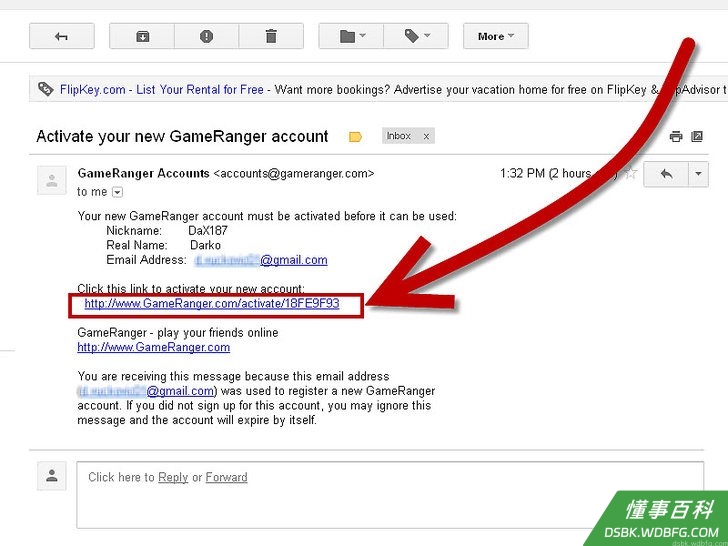Open the More actions dropdown
The width and height of the screenshot is (728, 546).
coord(496,36)
